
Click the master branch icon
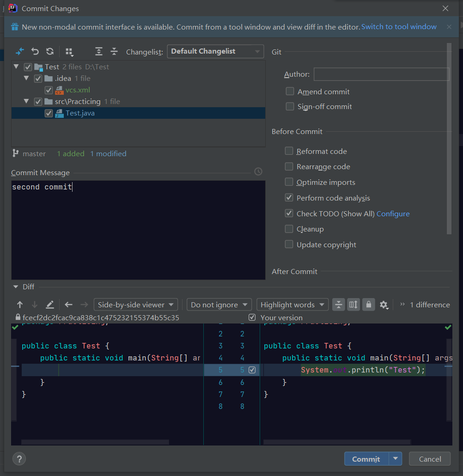pyautogui.click(x=16, y=153)
